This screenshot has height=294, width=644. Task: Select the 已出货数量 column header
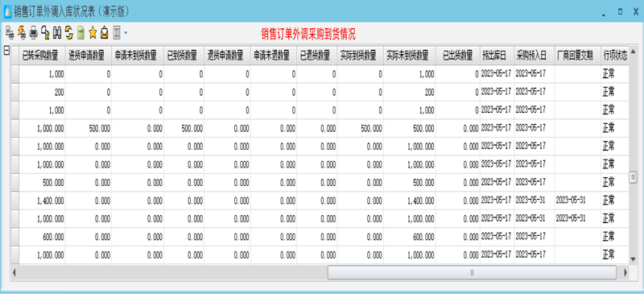(x=458, y=56)
